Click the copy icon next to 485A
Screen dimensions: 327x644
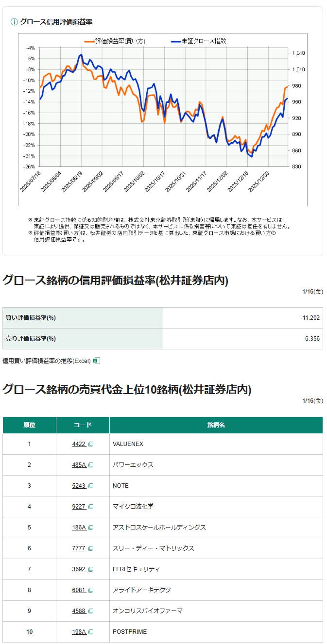coord(91,465)
